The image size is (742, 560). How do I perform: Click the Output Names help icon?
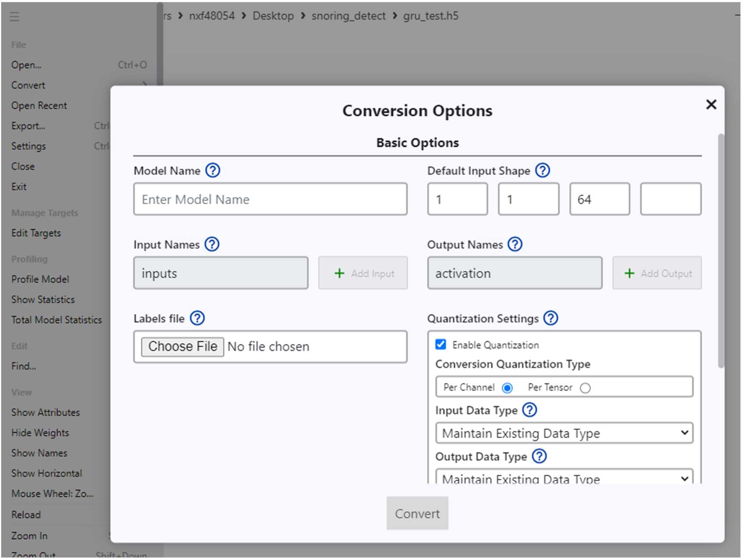(515, 245)
